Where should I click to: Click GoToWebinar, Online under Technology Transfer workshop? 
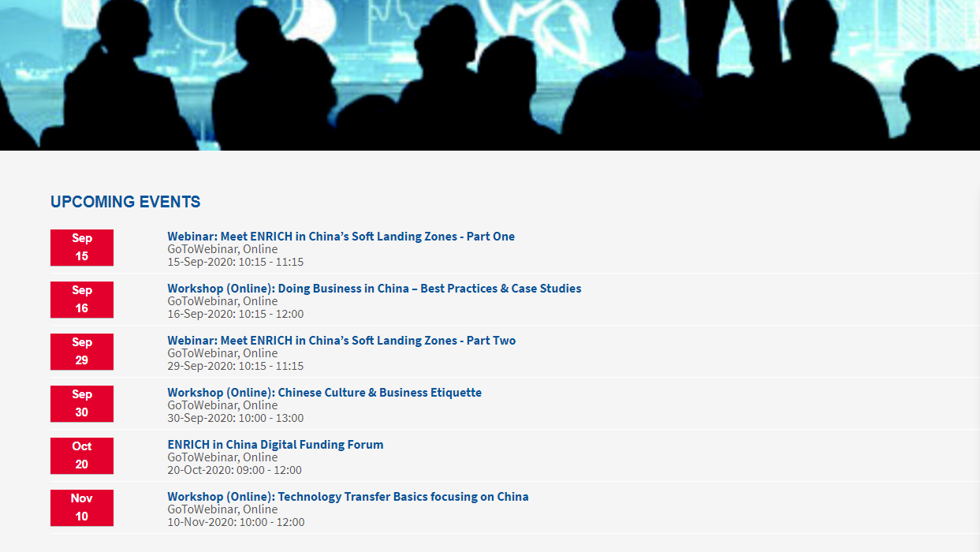click(222, 509)
